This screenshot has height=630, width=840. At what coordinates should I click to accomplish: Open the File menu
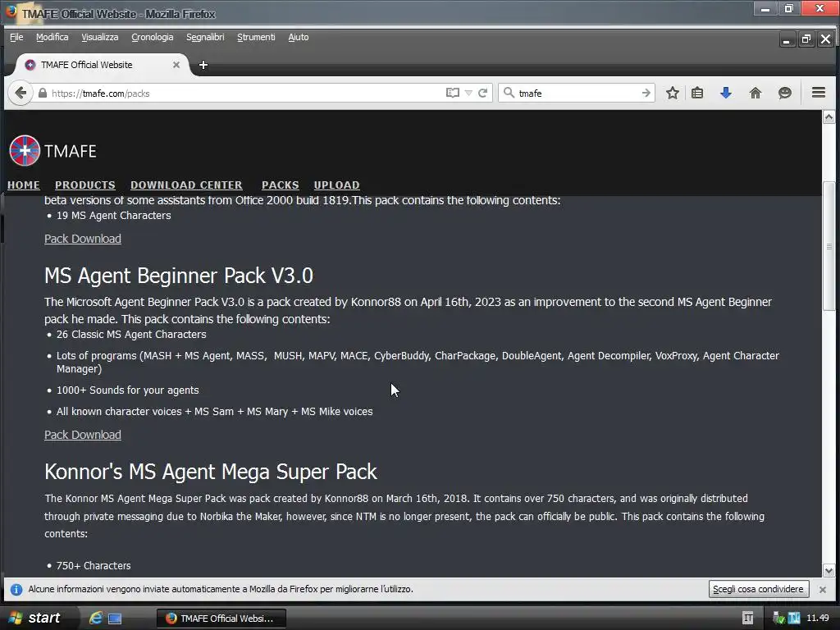[x=16, y=37]
